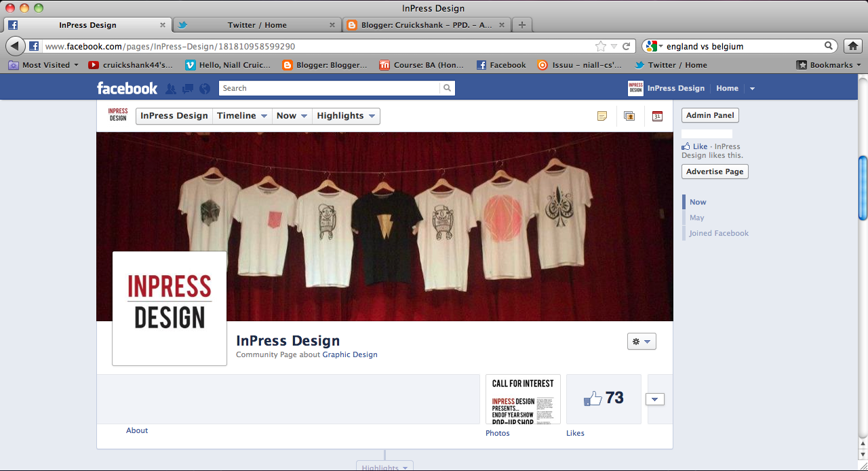Open the Facebook bookmark

click(501, 65)
